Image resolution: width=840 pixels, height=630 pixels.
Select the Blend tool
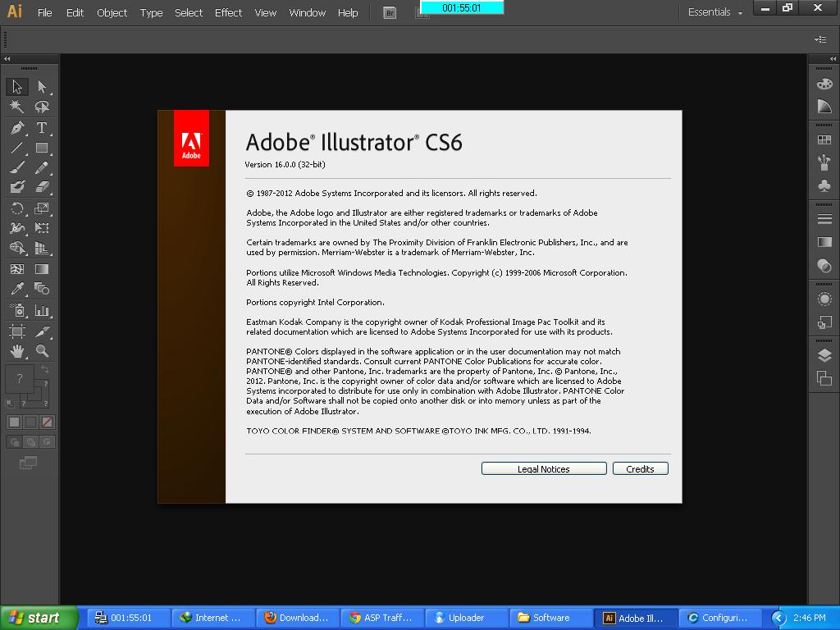point(42,290)
